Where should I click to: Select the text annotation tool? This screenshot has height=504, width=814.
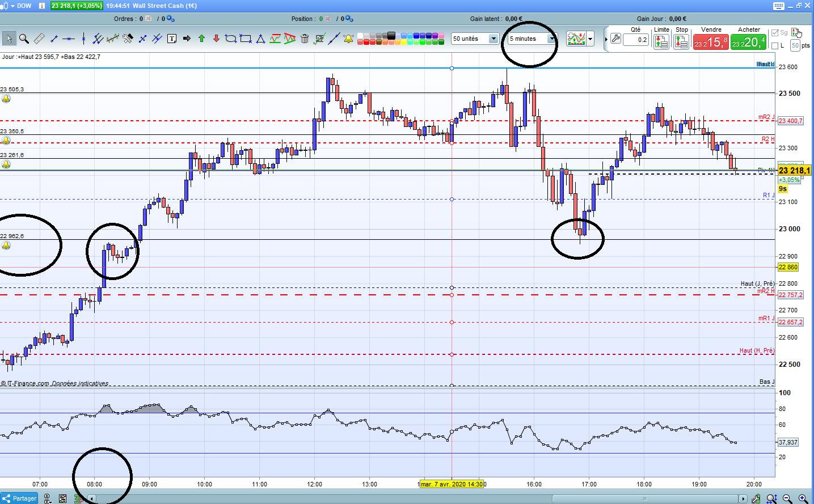click(x=172, y=39)
